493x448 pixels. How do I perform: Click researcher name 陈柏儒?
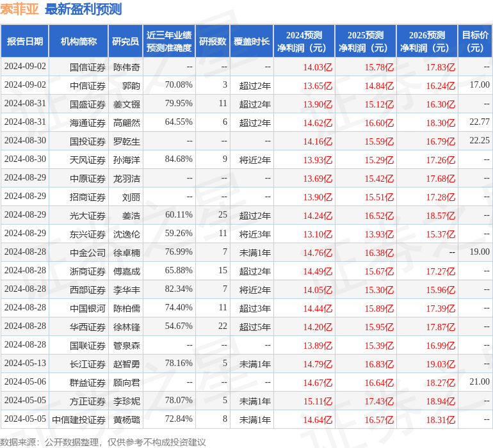tap(127, 308)
